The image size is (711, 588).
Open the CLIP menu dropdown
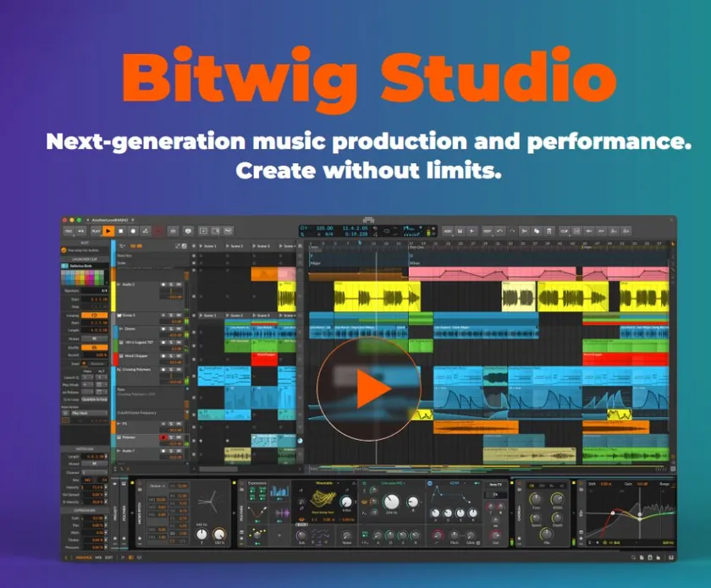pos(565,231)
